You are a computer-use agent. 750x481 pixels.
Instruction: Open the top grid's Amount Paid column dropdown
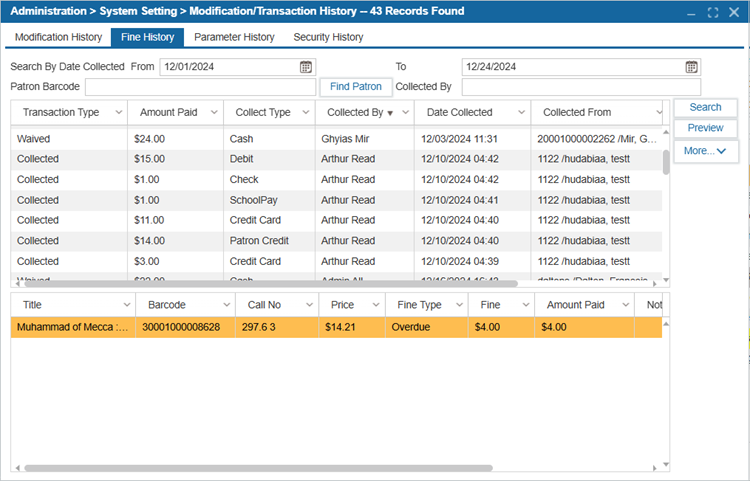214,112
